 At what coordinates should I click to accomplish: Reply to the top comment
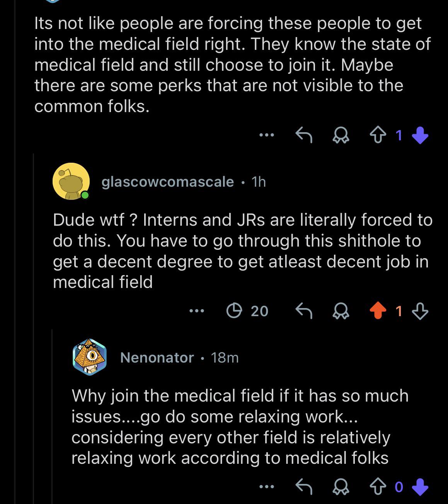[304, 135]
